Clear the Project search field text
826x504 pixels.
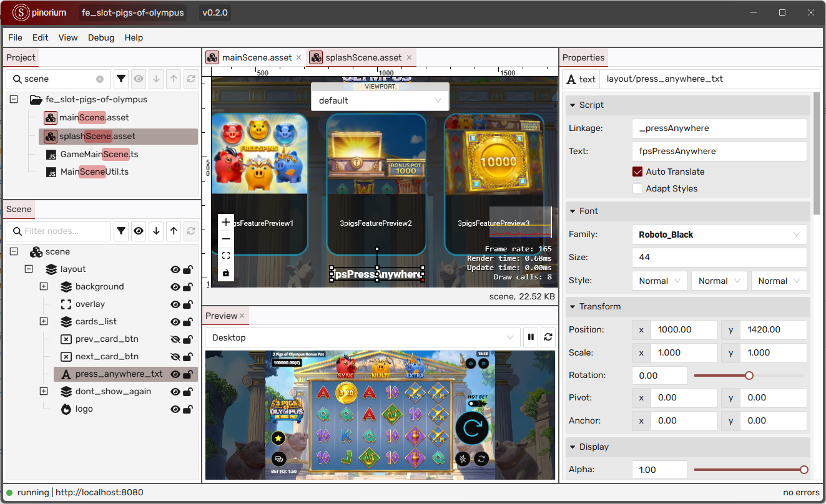[x=100, y=79]
